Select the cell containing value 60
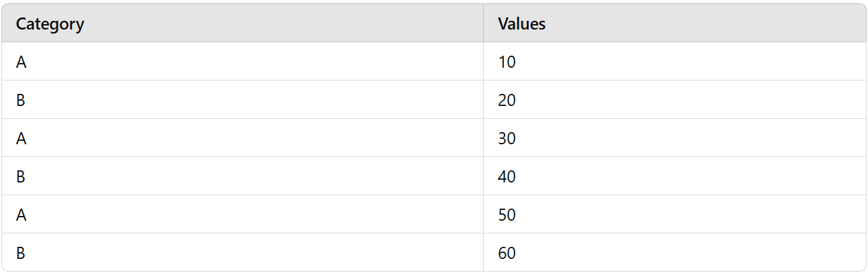The image size is (868, 273). [x=675, y=253]
